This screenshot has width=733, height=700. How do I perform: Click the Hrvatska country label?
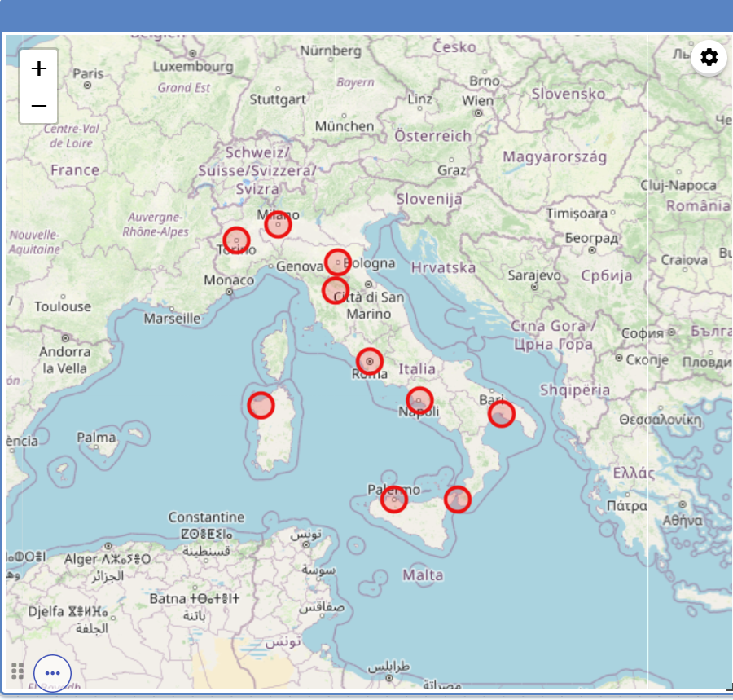tap(443, 267)
